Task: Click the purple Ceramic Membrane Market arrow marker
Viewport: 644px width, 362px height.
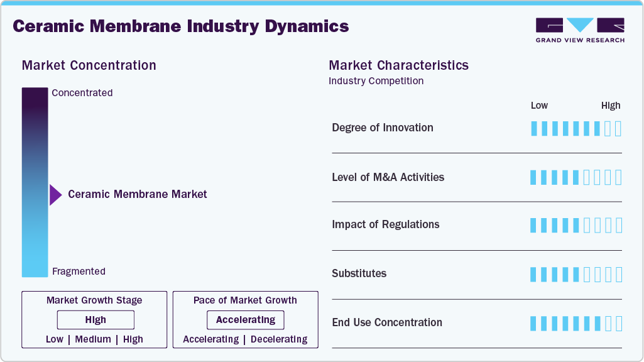Action: 55,195
